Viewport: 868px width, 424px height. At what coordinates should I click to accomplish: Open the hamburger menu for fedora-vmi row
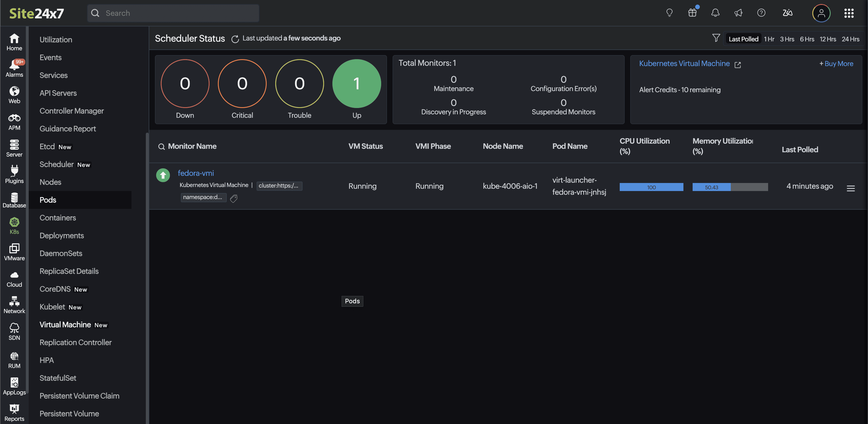pos(850,188)
